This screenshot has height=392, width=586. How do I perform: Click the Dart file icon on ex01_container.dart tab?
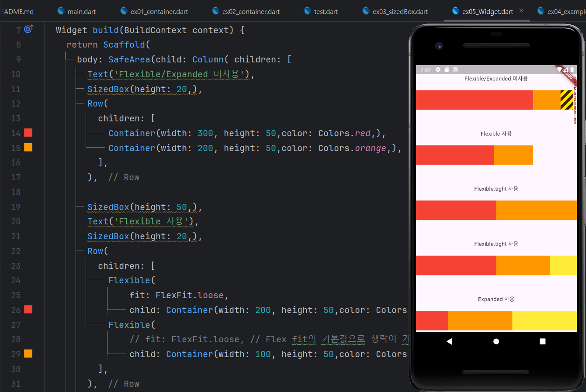[x=124, y=11]
